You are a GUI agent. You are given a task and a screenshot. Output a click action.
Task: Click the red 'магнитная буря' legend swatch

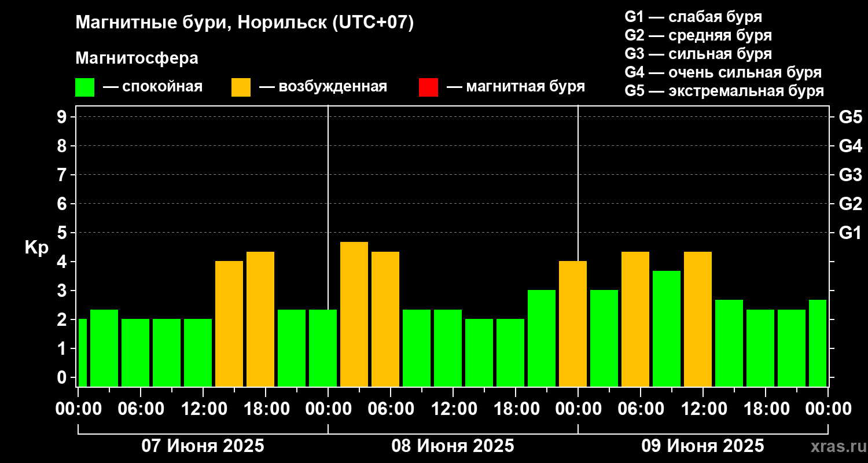pos(428,87)
